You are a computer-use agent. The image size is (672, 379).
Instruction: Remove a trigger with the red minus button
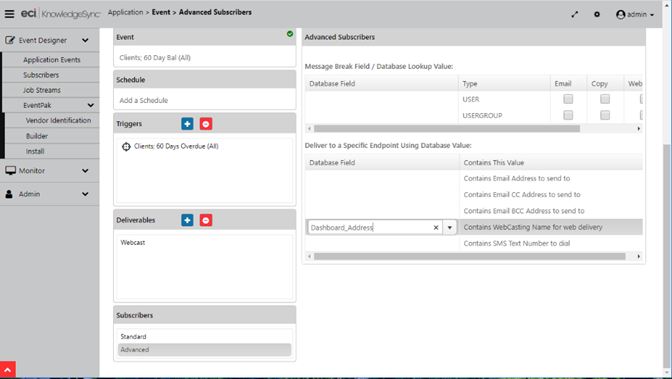206,124
